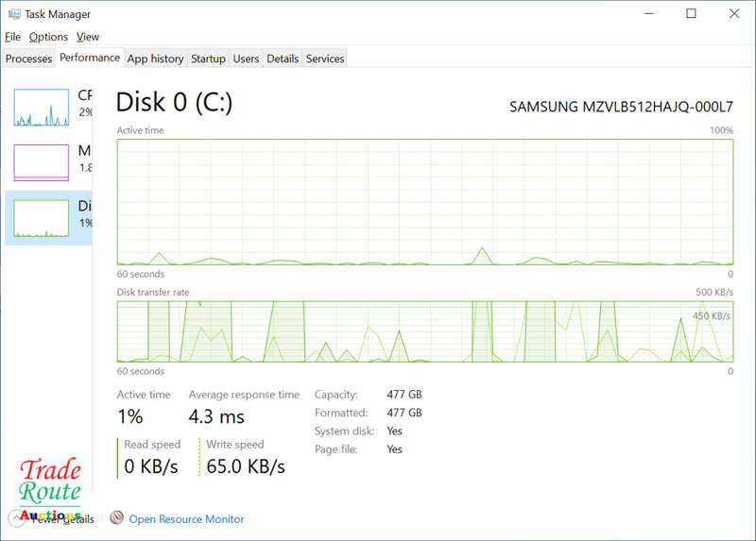Switch to the App history tab

155,59
